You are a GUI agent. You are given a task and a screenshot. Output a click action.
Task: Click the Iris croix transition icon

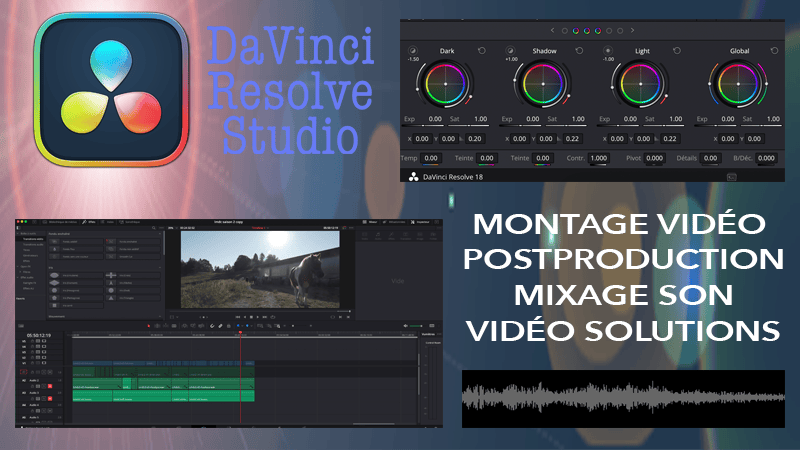tap(111, 276)
